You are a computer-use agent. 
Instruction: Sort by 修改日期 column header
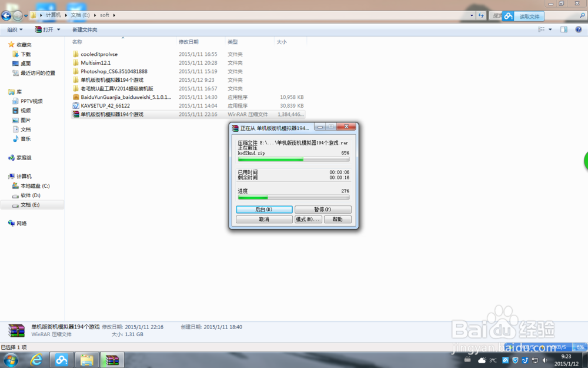(189, 42)
